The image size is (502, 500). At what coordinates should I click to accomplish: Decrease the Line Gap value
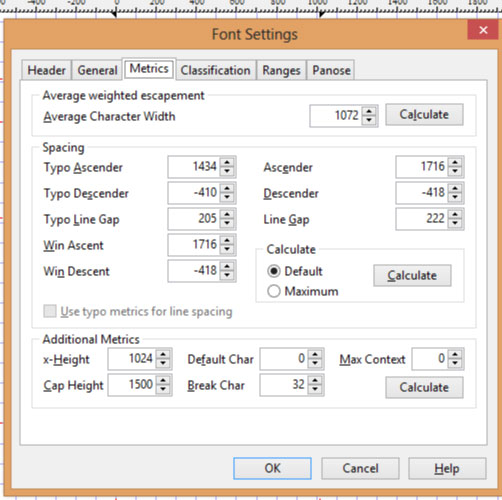point(455,223)
